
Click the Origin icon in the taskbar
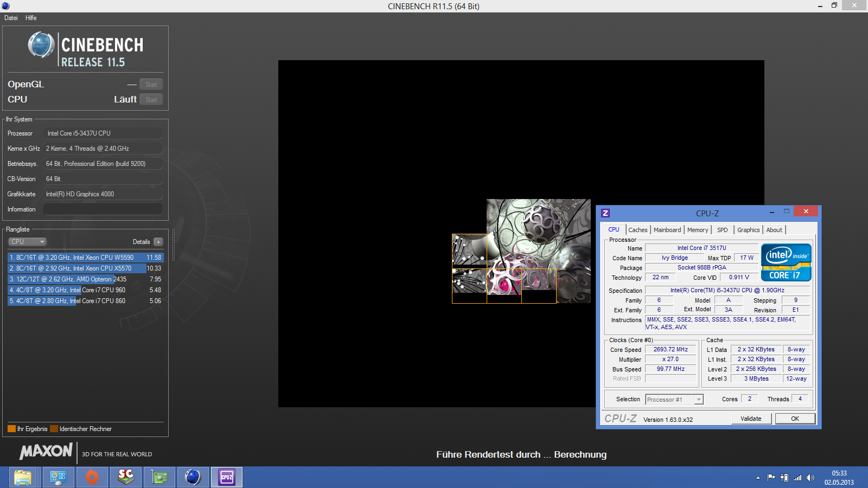(x=92, y=477)
